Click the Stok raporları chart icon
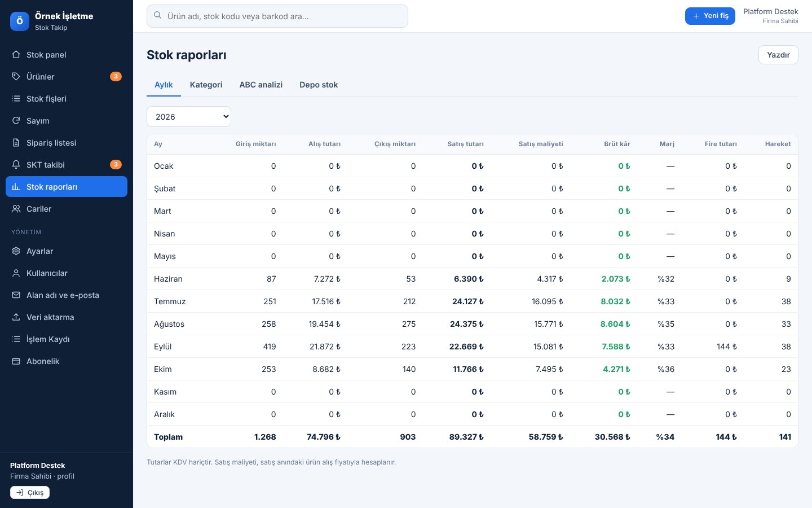The width and height of the screenshot is (812, 508). (x=16, y=187)
